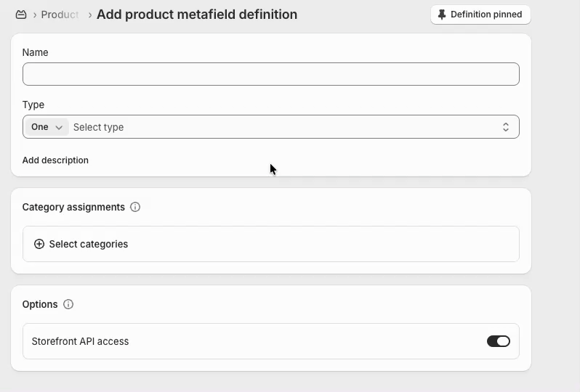Click the Storefront API access label
The image size is (580, 392).
[x=80, y=341]
